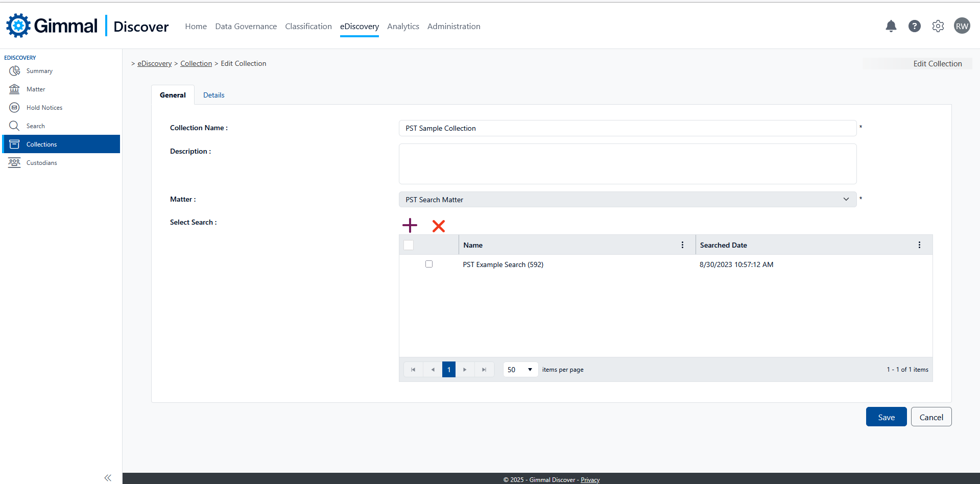Collapse the sidebar with double chevron icon
This screenshot has width=980, height=484.
tap(108, 478)
